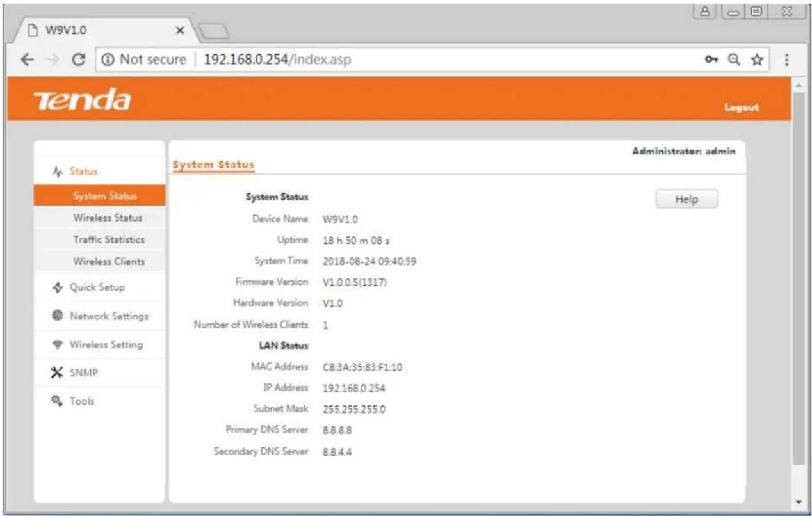Click the browser forward arrow
Screen dimensions: 812x516
tap(52, 60)
